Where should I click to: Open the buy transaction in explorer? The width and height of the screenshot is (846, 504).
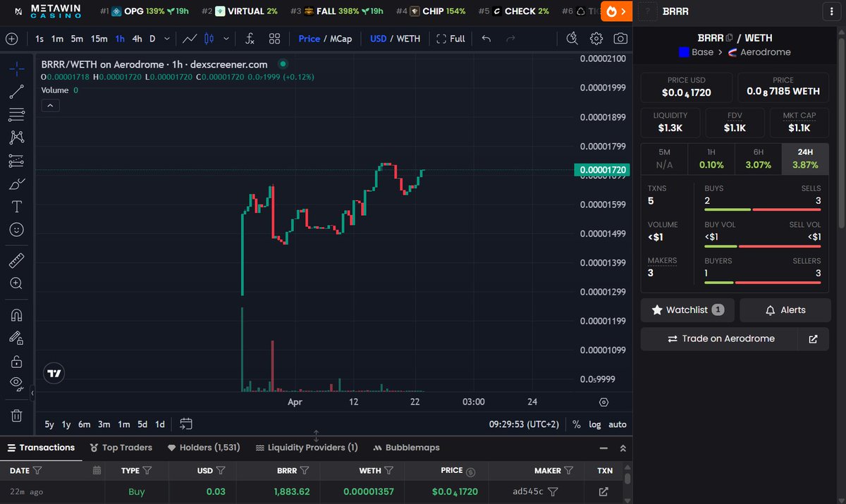(x=603, y=491)
